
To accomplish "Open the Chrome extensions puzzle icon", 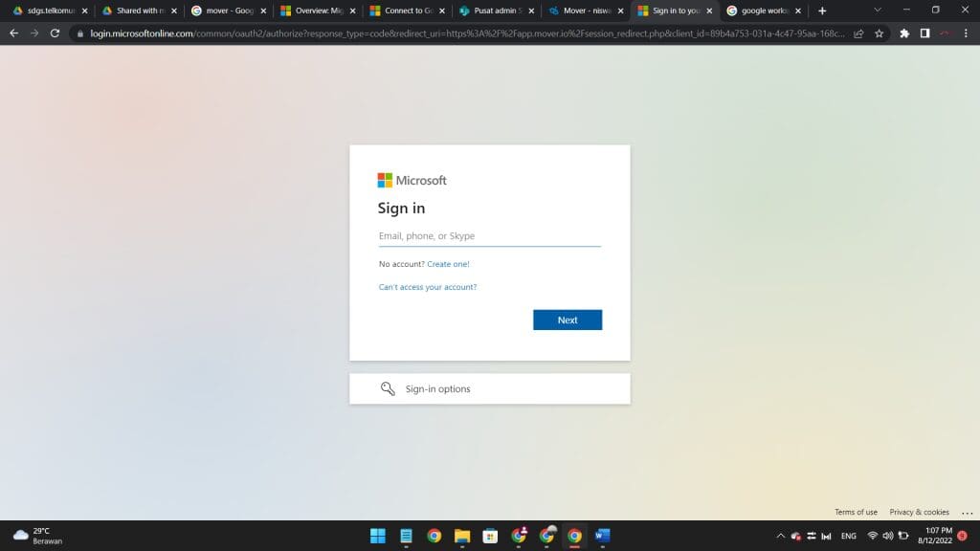I will point(904,33).
